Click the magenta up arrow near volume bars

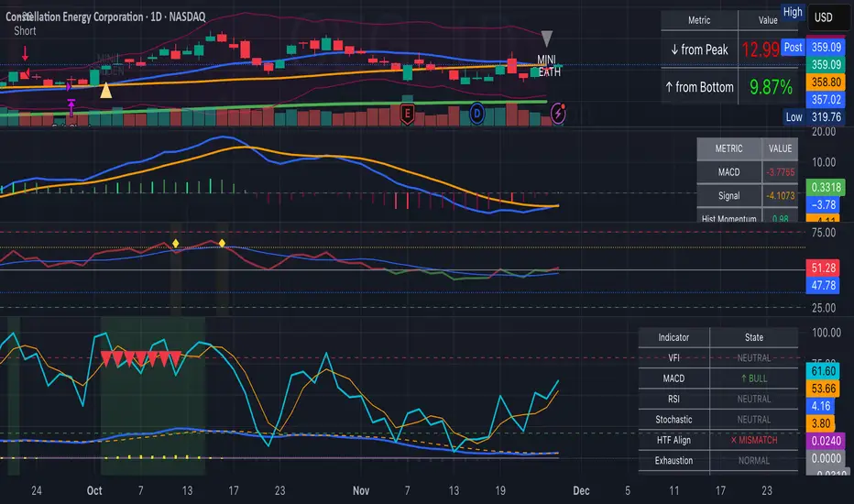click(x=71, y=110)
